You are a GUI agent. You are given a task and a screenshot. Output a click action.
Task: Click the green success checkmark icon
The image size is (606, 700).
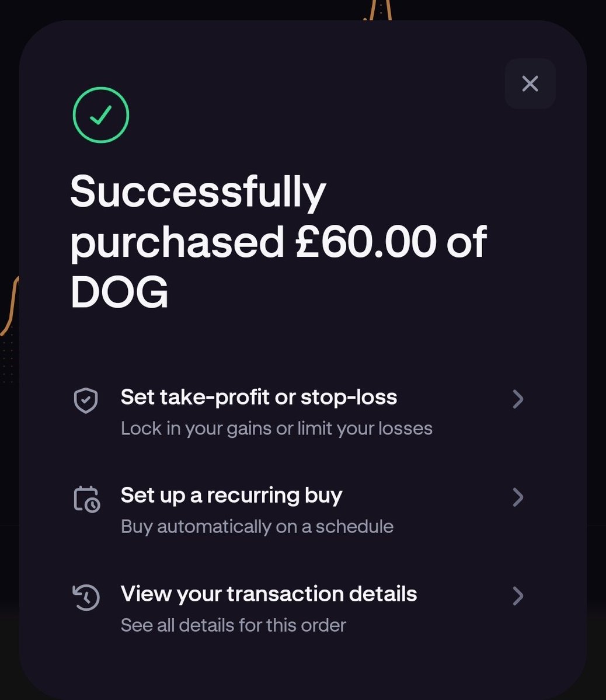101,115
